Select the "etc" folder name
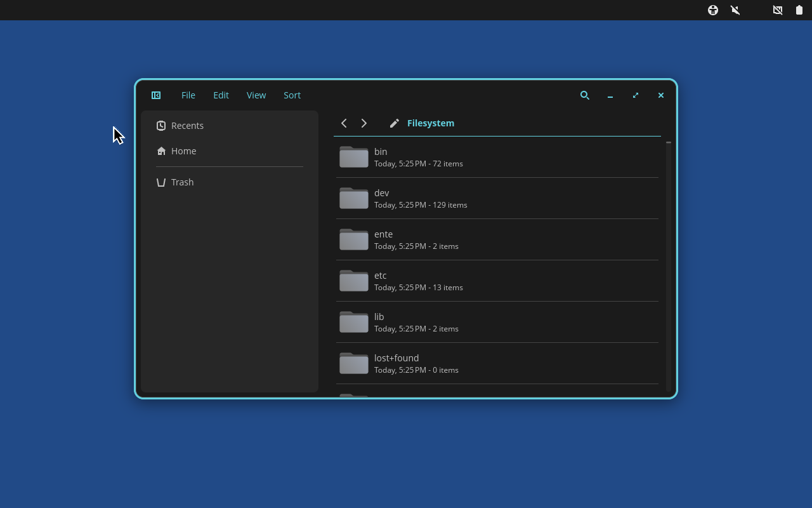The height and width of the screenshot is (508, 812). pyautogui.click(x=381, y=276)
